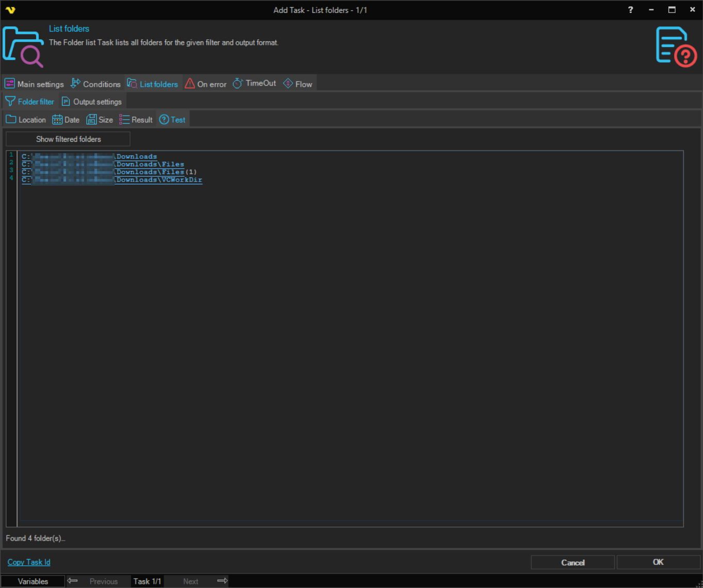Select the TimeOut tab
Image resolution: width=703 pixels, height=588 pixels.
tap(254, 84)
